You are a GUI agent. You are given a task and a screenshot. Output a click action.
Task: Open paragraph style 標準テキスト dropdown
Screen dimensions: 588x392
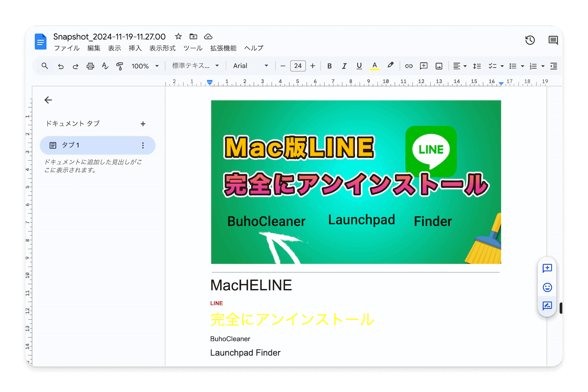(x=195, y=66)
